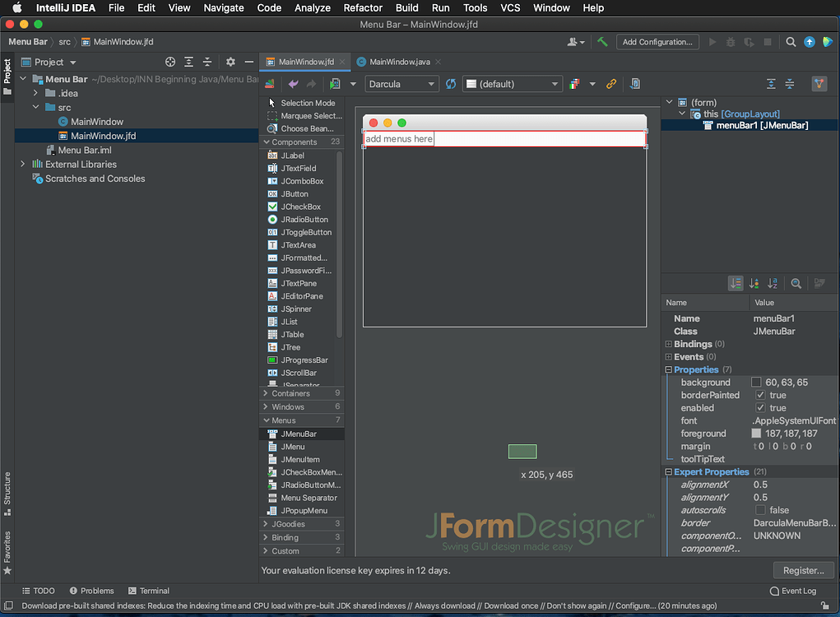
Task: Toggle the autoscrolls checkbox
Action: coord(760,510)
